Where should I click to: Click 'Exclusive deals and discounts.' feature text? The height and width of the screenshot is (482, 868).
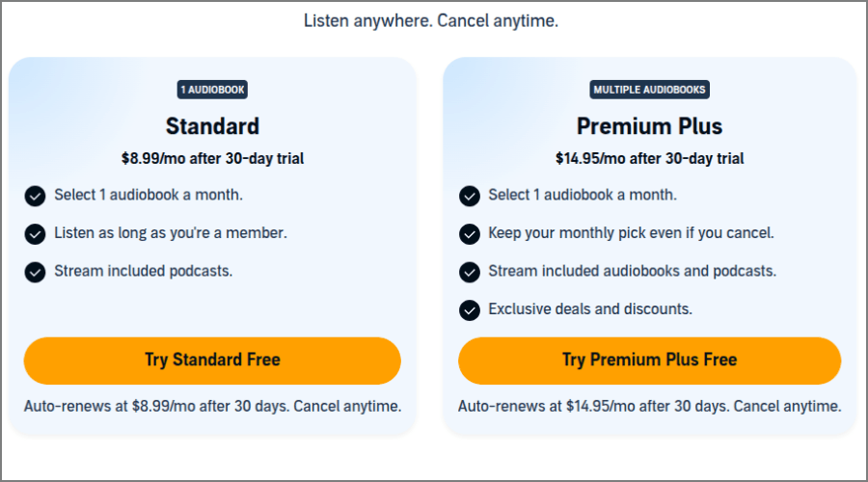[x=590, y=309]
